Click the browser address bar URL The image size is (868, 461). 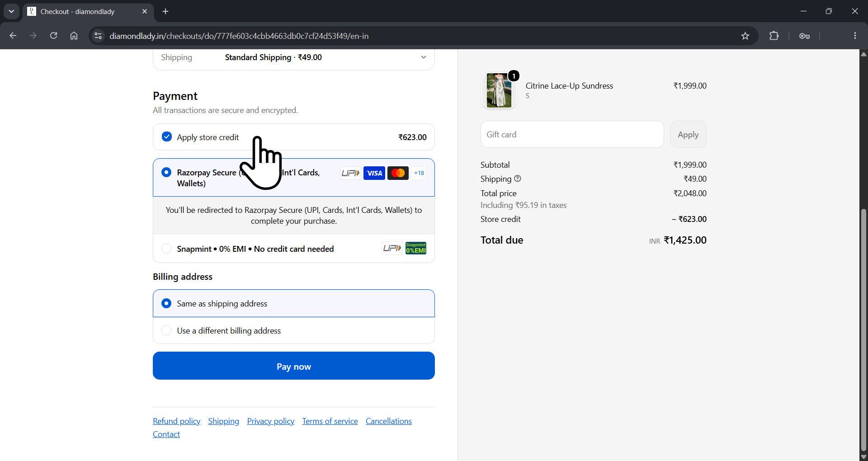coord(239,36)
